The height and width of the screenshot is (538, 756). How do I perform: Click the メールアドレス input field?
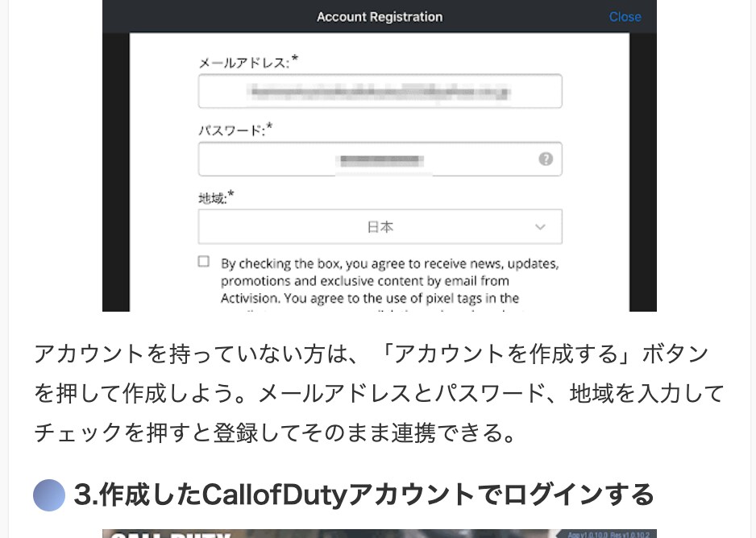380,91
